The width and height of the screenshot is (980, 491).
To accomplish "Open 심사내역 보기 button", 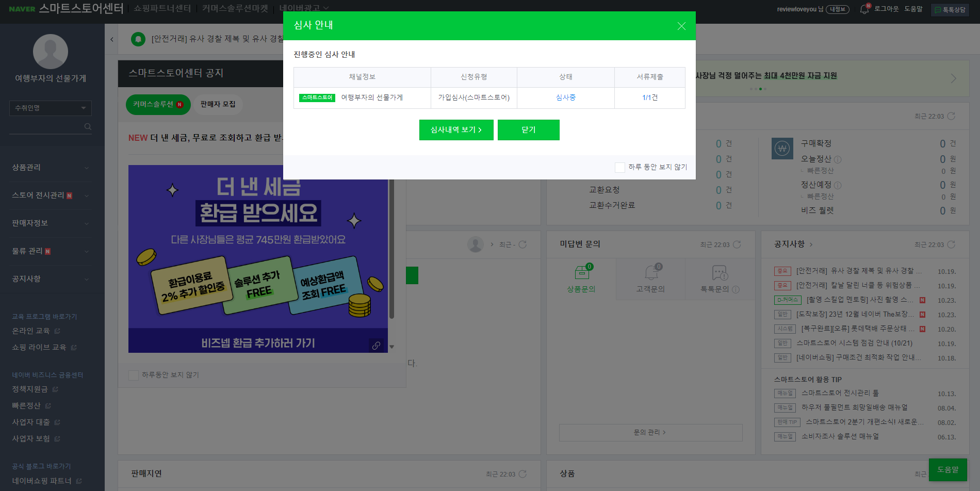I will tap(456, 130).
